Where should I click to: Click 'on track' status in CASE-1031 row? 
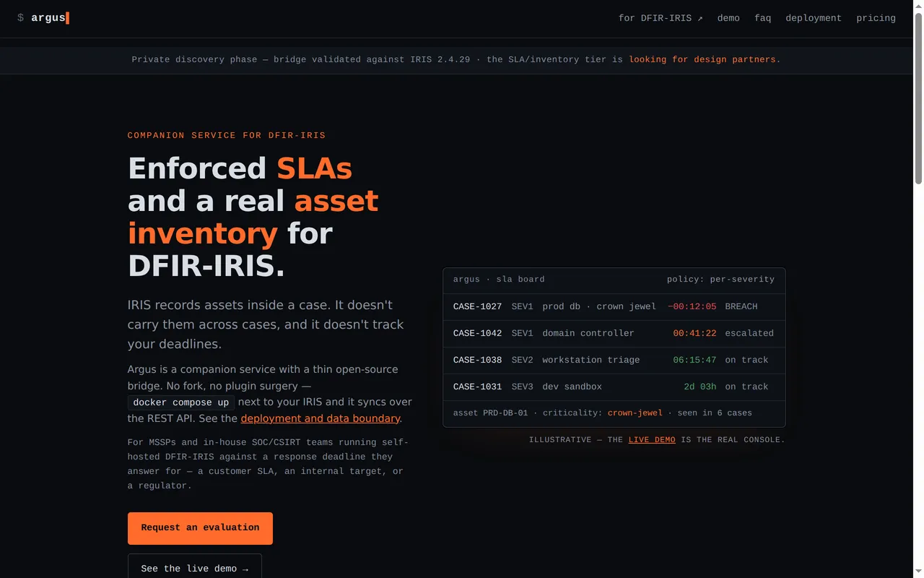click(746, 387)
